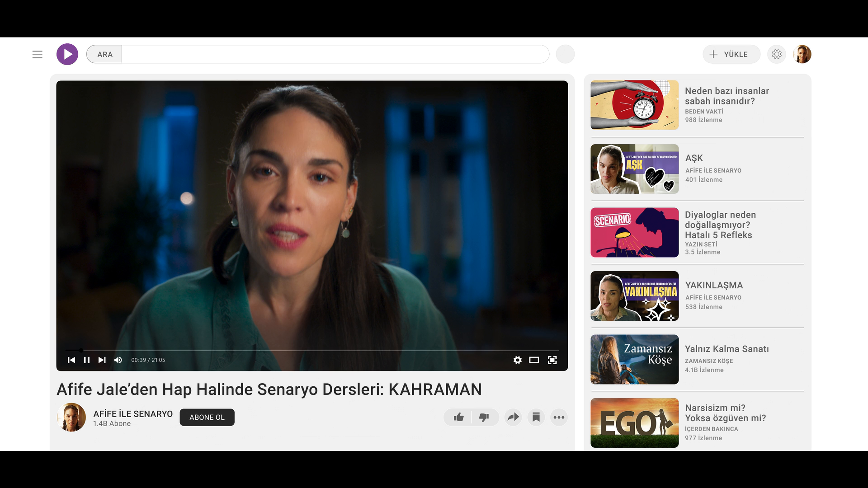This screenshot has height=488, width=868.
Task: Skip to the previous video
Action: (71, 360)
